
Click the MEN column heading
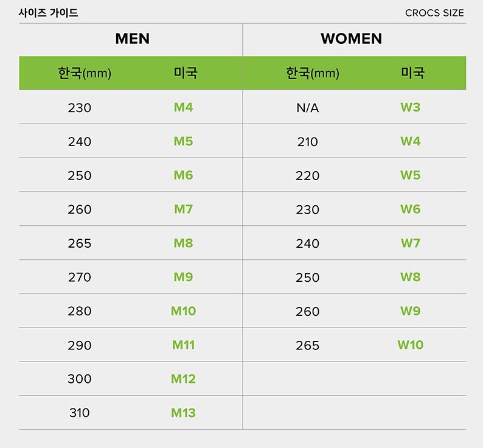[x=132, y=39]
